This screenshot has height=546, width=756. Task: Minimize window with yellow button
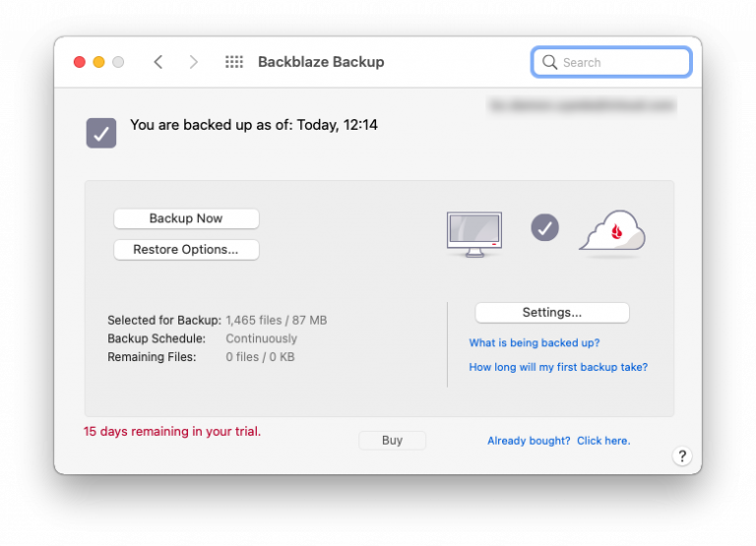click(98, 62)
